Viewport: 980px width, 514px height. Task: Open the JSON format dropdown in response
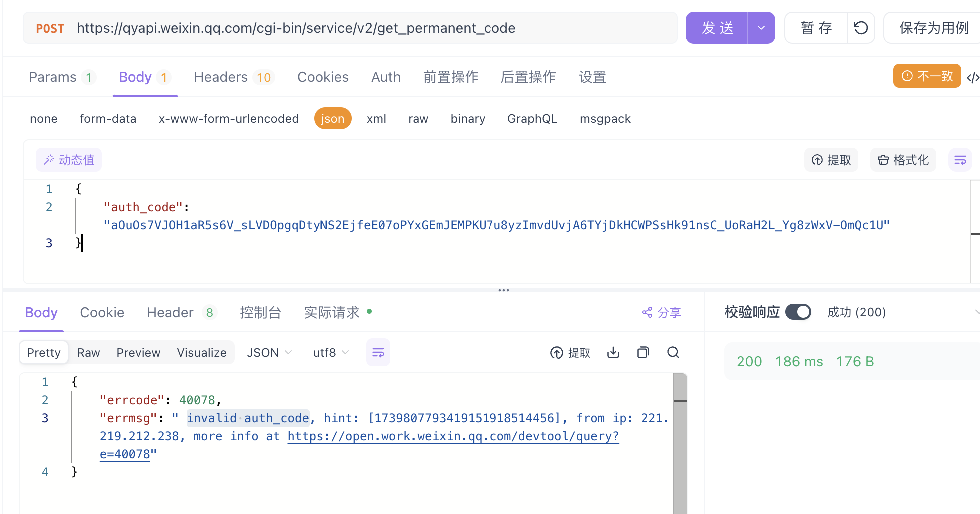[269, 352]
